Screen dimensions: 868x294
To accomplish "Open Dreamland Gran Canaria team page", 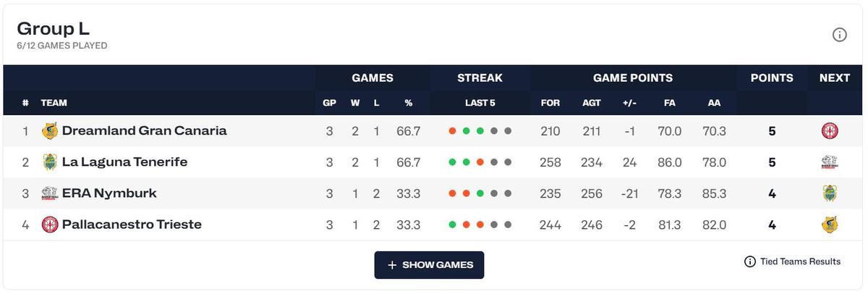I will coord(144,131).
